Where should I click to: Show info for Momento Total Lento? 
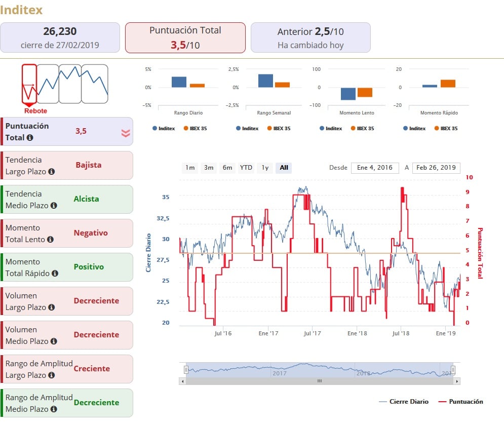point(50,240)
